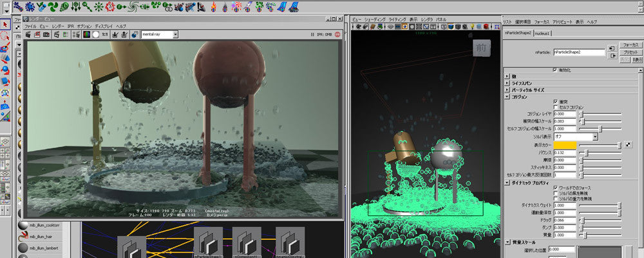
Task: Select the arrow selection tool in left toolbox
Action: [5, 25]
